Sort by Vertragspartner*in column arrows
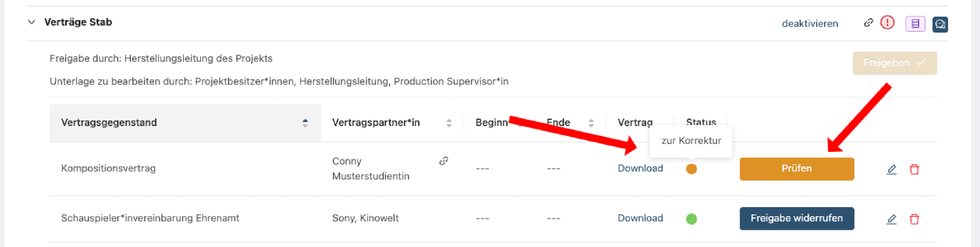The image size is (980, 247). tap(449, 123)
